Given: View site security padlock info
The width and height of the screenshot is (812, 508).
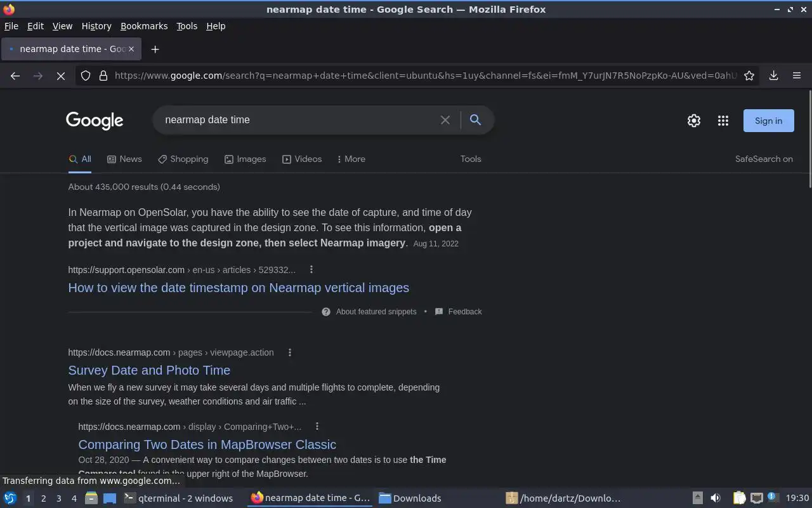Looking at the screenshot, I should coord(103,76).
